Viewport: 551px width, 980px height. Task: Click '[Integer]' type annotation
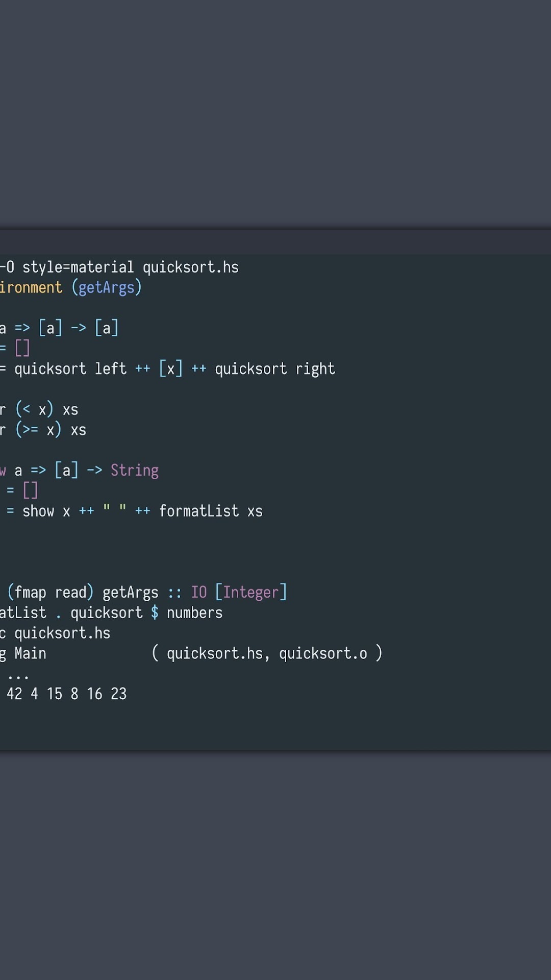click(251, 592)
